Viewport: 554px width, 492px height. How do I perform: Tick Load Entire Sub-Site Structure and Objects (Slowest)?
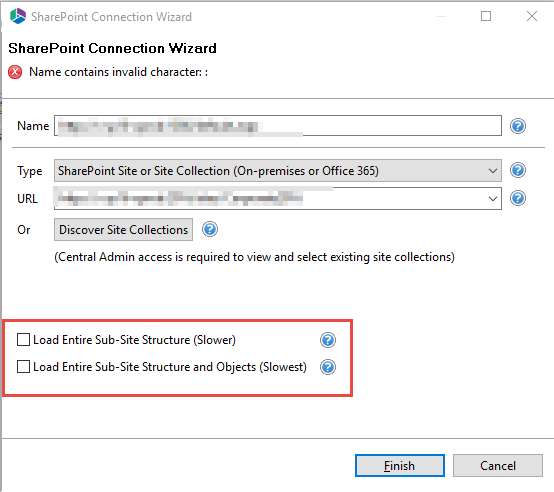[x=23, y=367]
